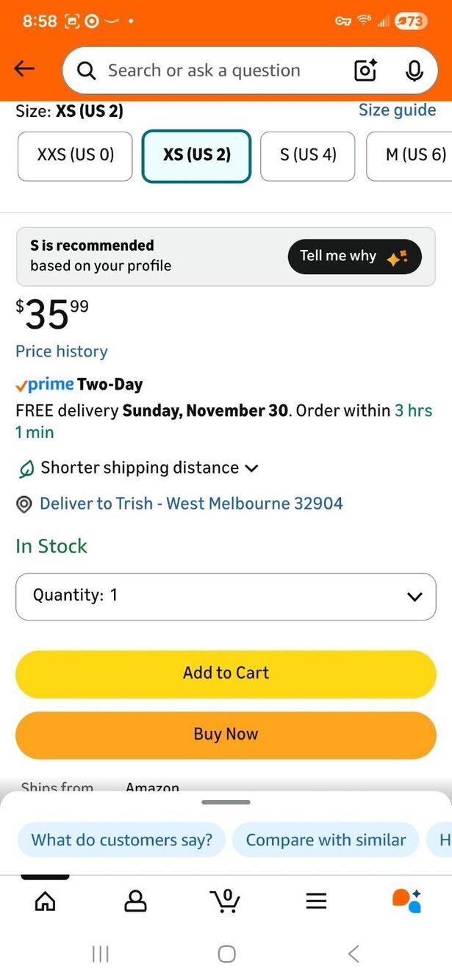Image resolution: width=452 pixels, height=980 pixels.
Task: Tap the bottom sheet drag handle
Action: tap(226, 802)
